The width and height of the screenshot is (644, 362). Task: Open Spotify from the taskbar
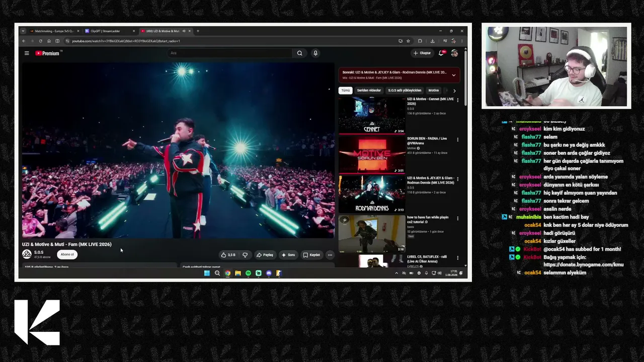[x=248, y=273]
